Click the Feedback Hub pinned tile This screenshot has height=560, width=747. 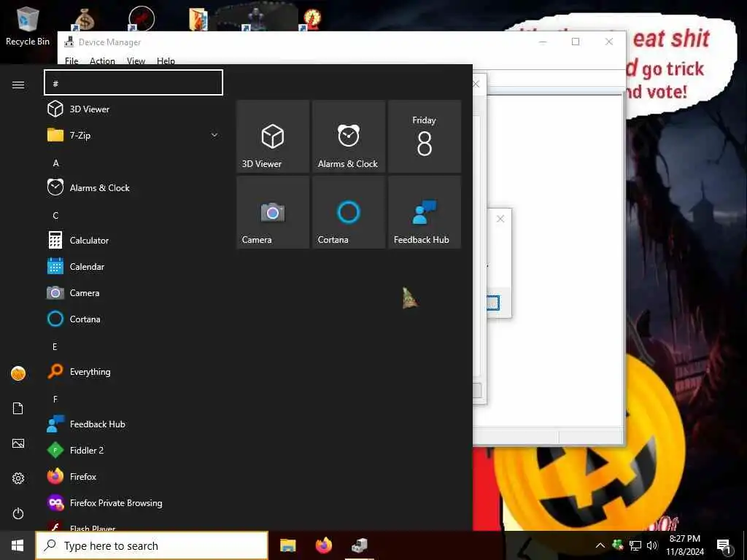(x=425, y=212)
